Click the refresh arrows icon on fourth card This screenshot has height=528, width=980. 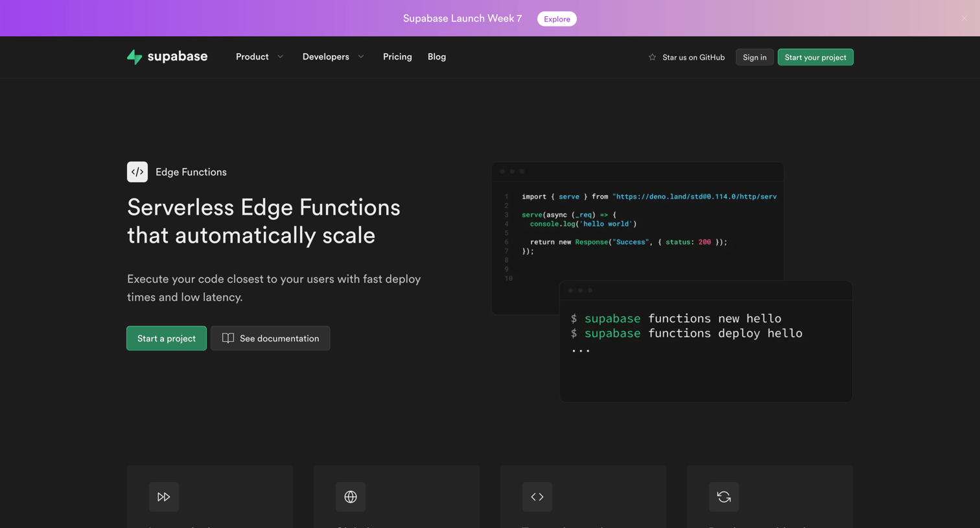click(x=724, y=497)
